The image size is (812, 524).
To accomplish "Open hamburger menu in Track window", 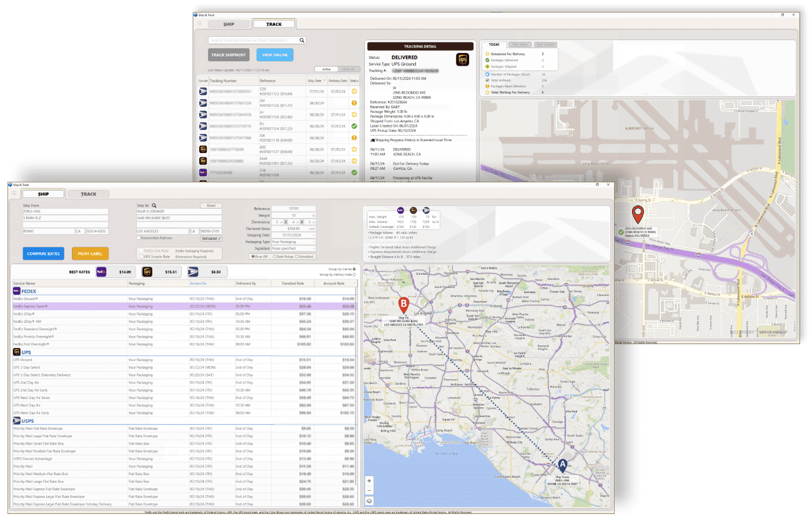I will point(199,24).
